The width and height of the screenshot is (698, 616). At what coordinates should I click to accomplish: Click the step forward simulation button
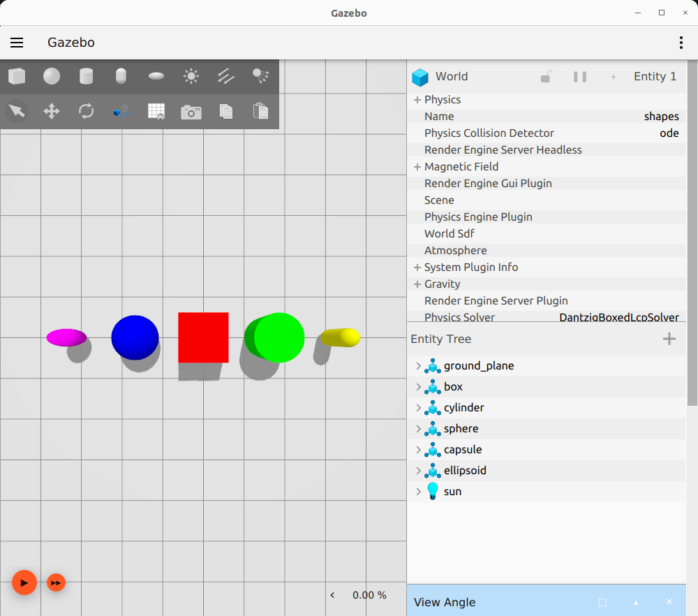click(56, 582)
